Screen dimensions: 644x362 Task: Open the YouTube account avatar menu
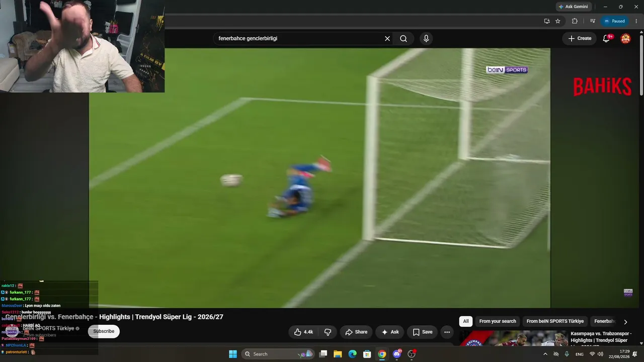pyautogui.click(x=625, y=38)
